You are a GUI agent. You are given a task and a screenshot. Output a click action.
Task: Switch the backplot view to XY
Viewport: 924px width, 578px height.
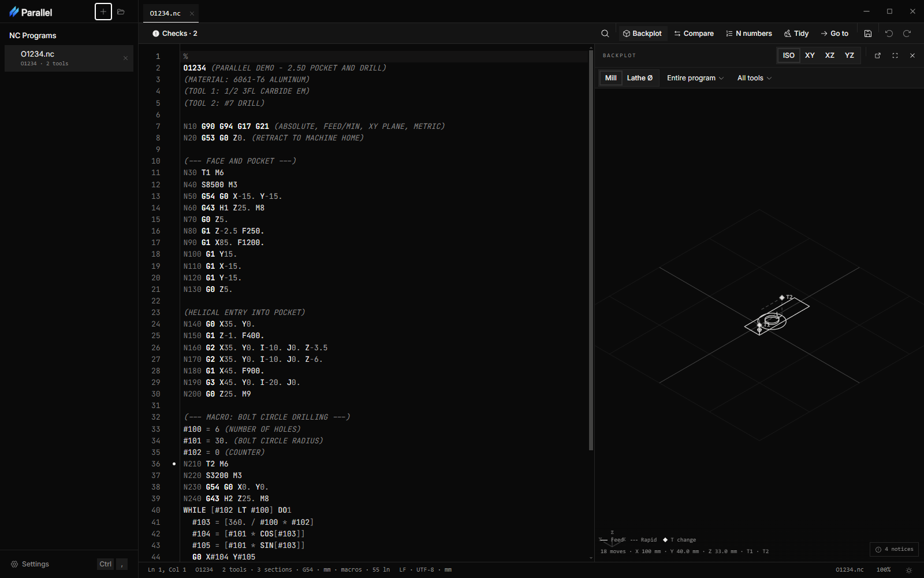click(810, 55)
